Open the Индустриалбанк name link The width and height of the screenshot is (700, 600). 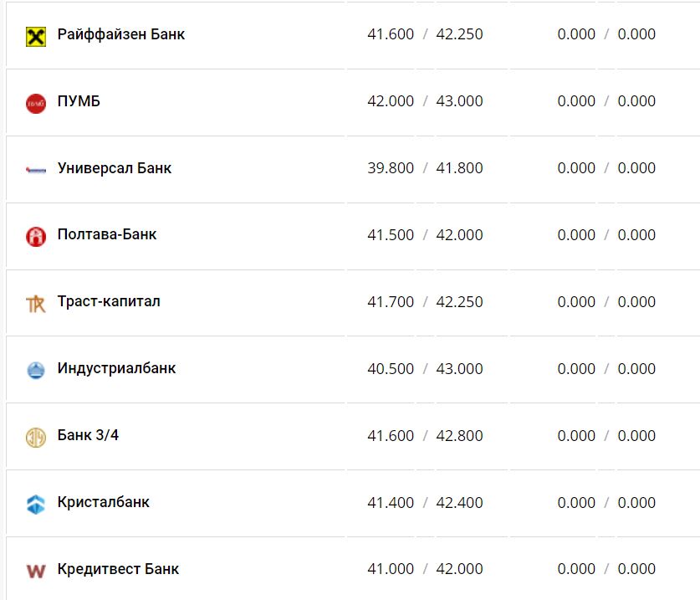click(x=116, y=369)
